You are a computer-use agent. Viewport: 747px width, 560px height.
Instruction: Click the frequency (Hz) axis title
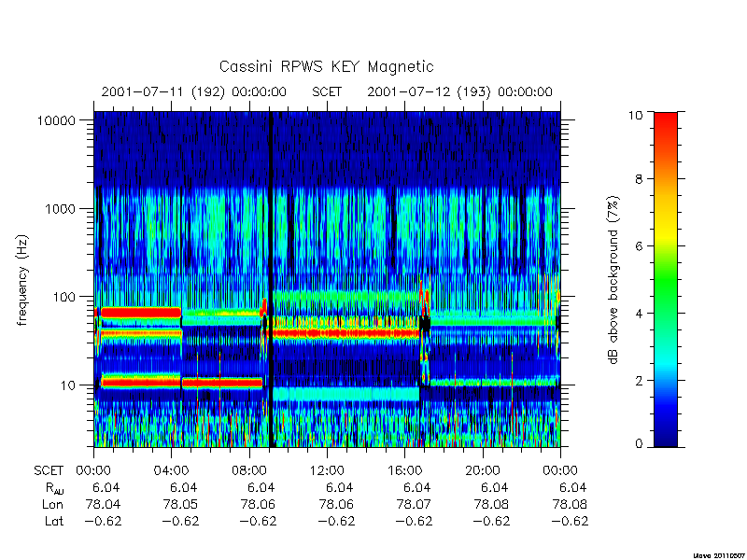(x=22, y=281)
